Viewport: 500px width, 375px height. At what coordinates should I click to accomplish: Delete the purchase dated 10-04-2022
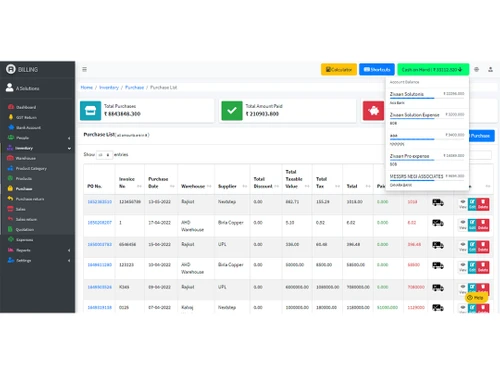[x=483, y=267]
